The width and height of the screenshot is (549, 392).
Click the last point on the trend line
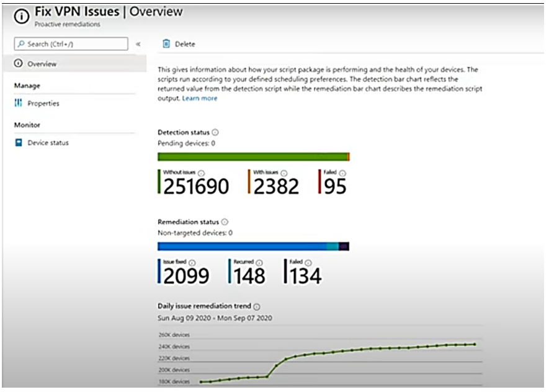point(475,344)
